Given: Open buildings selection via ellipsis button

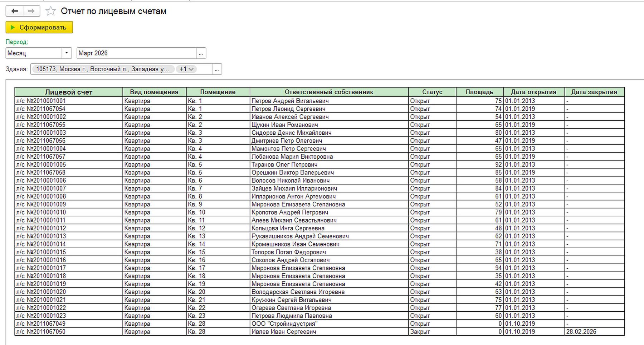Looking at the screenshot, I should coord(217,69).
